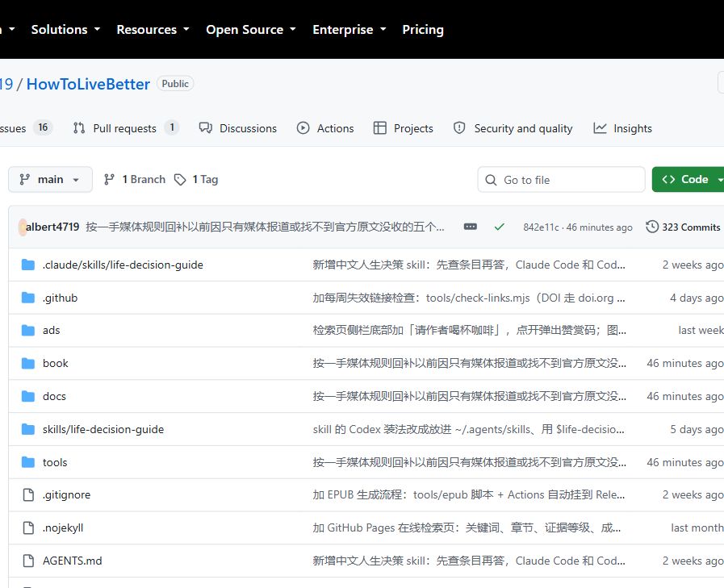Expand the Open Source menu
The width and height of the screenshot is (724, 588).
pyautogui.click(x=251, y=30)
